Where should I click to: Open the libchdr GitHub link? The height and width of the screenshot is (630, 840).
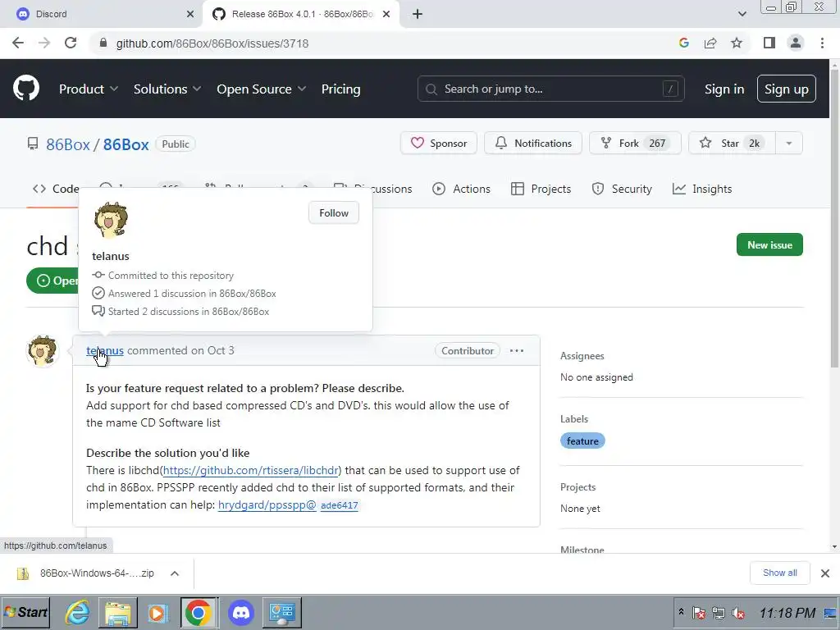click(251, 470)
